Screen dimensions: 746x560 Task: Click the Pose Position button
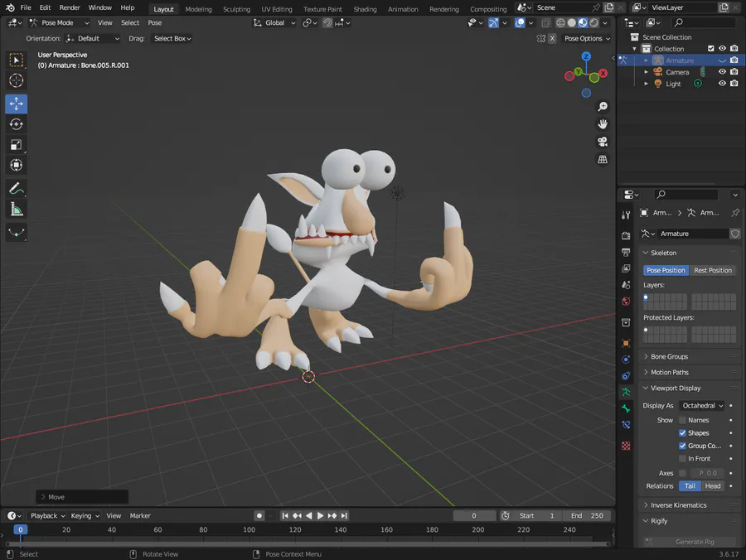coord(666,270)
